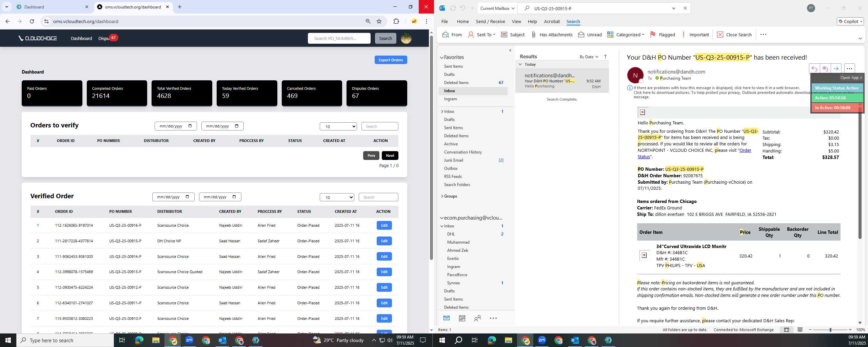
Task: Open Orders to verify page size dropdown
Action: pyautogui.click(x=338, y=126)
